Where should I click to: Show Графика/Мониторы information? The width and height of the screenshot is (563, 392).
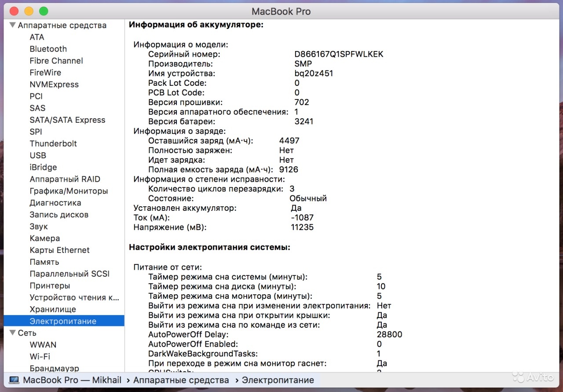(x=69, y=191)
